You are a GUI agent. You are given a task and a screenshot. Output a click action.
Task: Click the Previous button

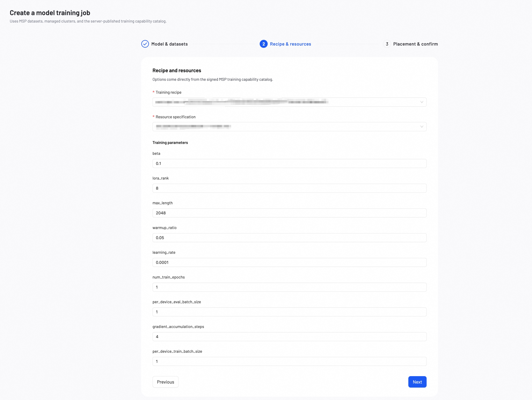click(165, 382)
